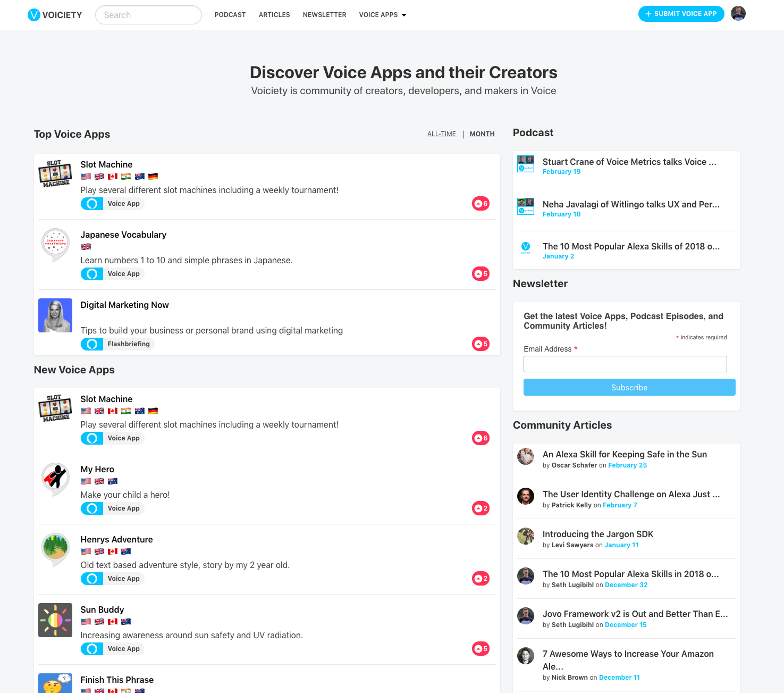Open the Japanese Vocabulary title link
784x693 pixels.
coord(123,235)
